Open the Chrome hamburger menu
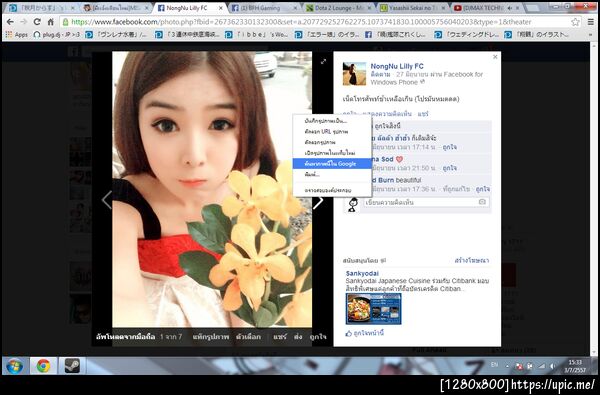 [591, 22]
